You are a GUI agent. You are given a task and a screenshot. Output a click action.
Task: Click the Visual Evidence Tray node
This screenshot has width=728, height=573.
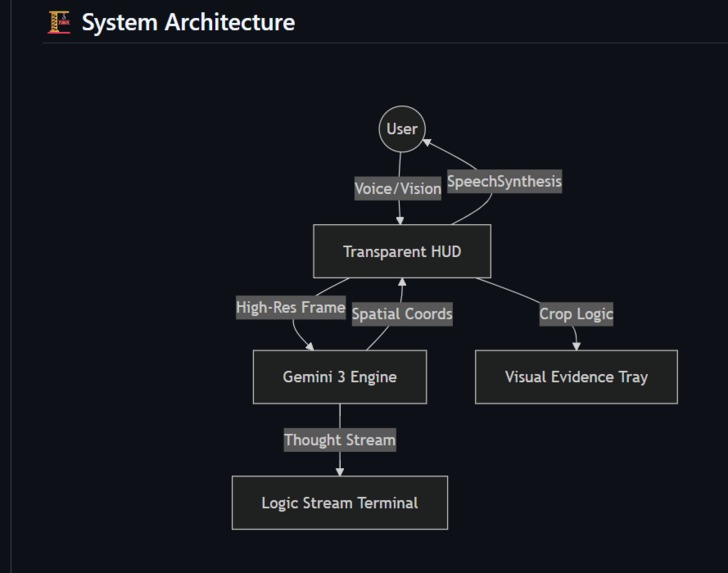[x=576, y=377]
